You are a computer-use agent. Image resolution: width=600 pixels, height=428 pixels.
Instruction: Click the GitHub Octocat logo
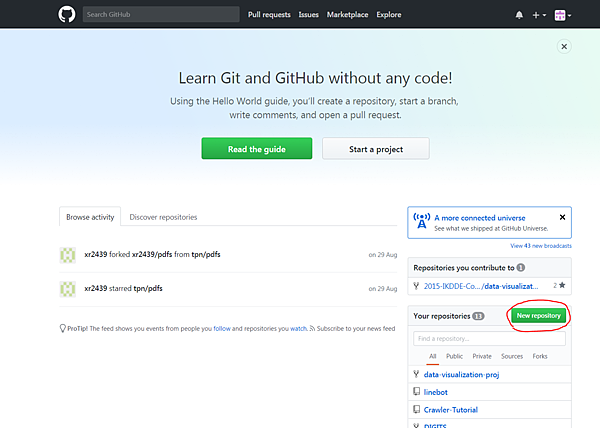67,15
